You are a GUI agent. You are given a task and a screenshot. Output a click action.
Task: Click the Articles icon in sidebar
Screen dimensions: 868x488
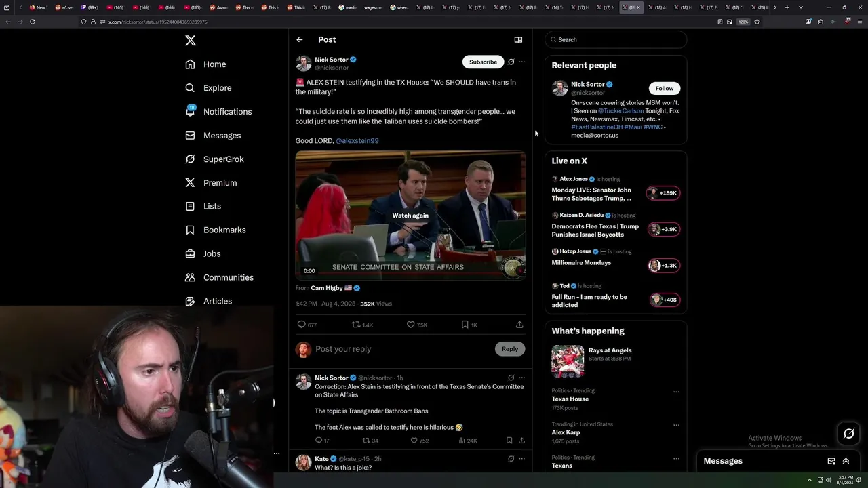point(190,301)
